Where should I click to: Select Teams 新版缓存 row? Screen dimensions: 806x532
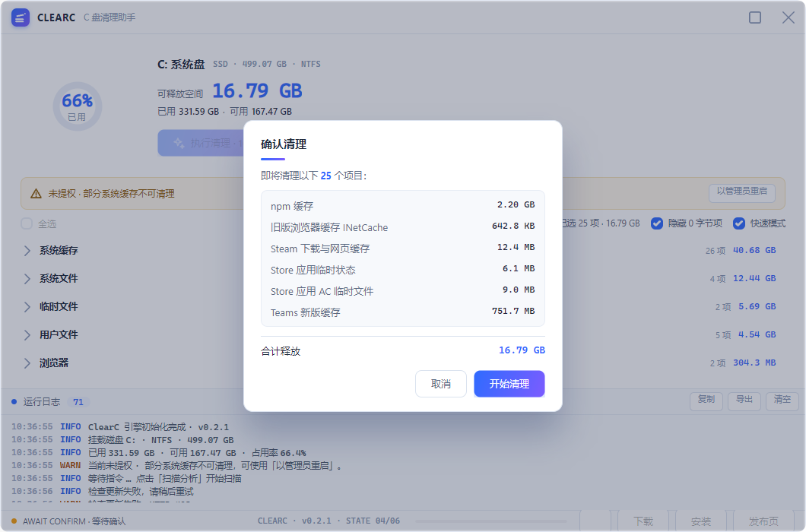[x=402, y=312]
